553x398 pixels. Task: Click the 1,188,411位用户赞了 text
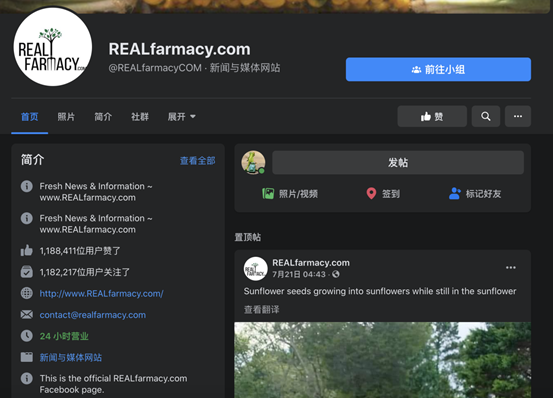pyautogui.click(x=80, y=251)
